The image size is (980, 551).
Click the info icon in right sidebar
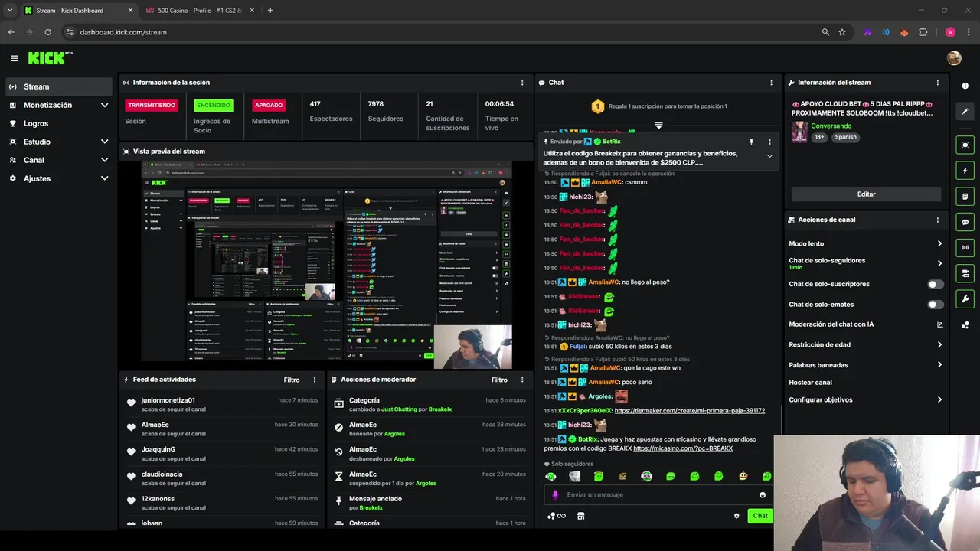tap(965, 86)
